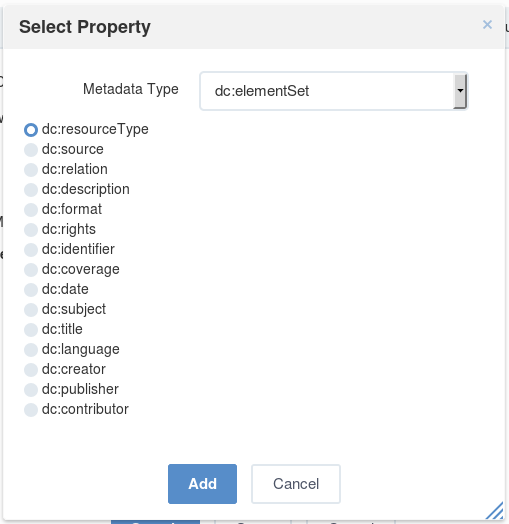The height and width of the screenshot is (524, 509).
Task: Choose the dc:relation option
Action: (x=31, y=170)
